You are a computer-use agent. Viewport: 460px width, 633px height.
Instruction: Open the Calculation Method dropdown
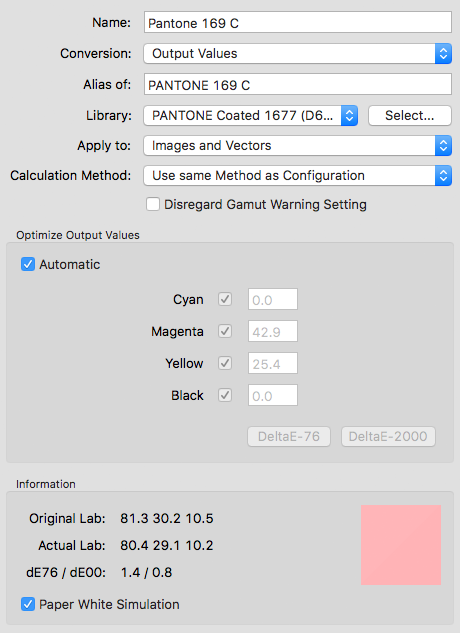pyautogui.click(x=298, y=176)
